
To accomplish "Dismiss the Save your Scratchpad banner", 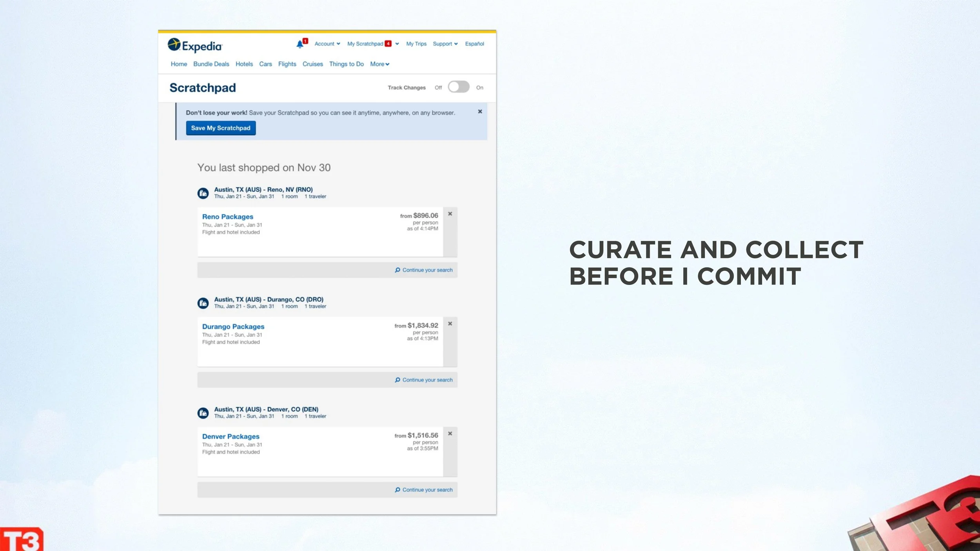I will [x=480, y=112].
